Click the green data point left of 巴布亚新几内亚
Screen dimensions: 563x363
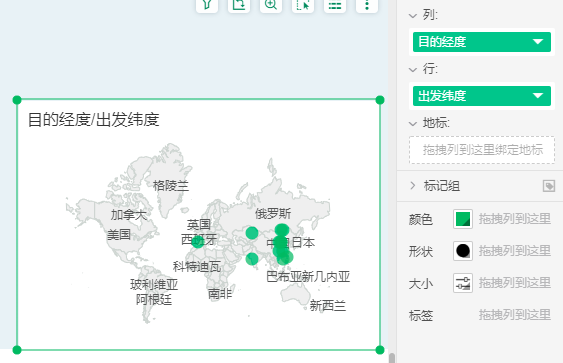pos(252,259)
